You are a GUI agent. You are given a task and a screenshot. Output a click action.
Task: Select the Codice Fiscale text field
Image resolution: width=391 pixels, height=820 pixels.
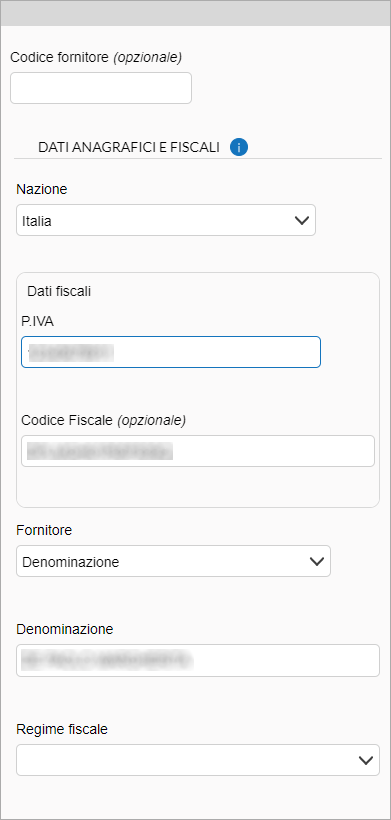[198, 451]
